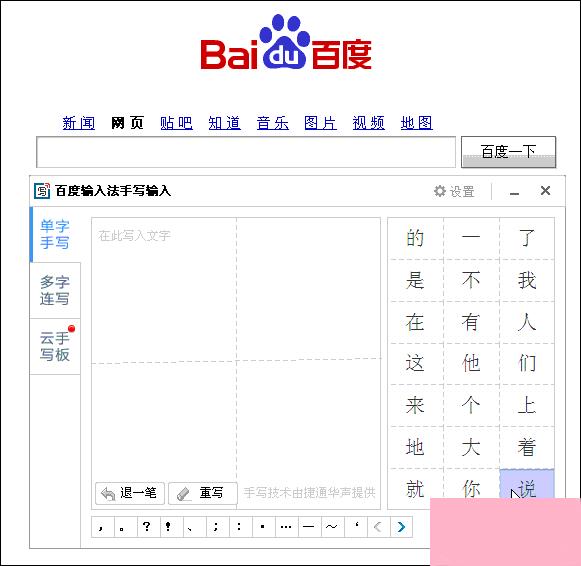Image resolution: width=581 pixels, height=566 pixels.
Task: Open the 贴吧 link
Action: pyautogui.click(x=176, y=123)
